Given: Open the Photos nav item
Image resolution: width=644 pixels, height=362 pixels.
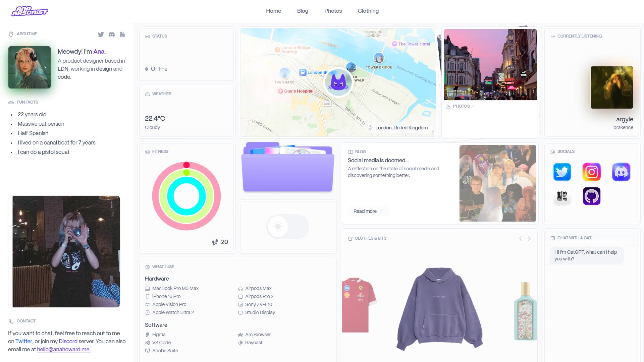Looking at the screenshot, I should [333, 11].
